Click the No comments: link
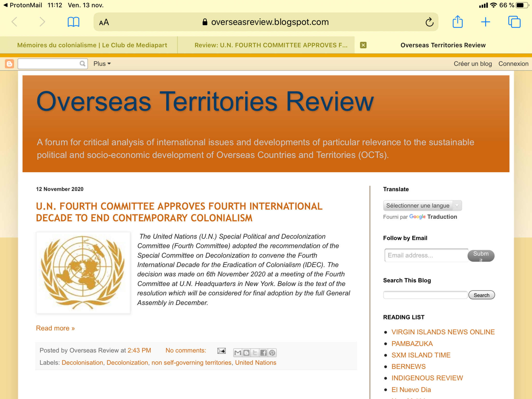This screenshot has height=399, width=532. tap(186, 350)
